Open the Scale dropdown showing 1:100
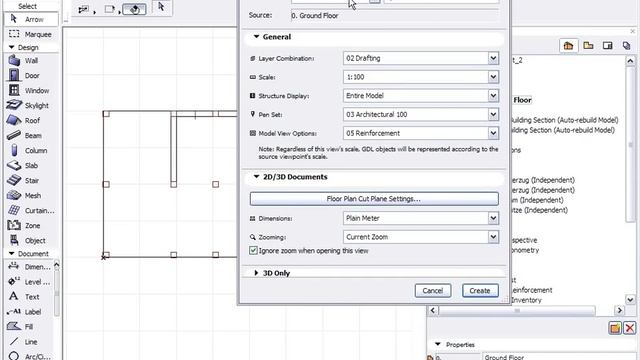This screenshot has width=640, height=360. (421, 77)
